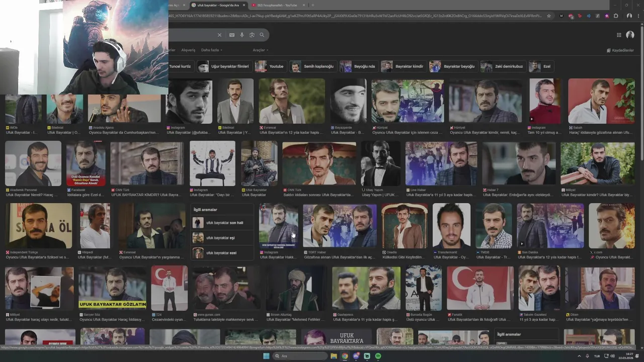
Task: Select the 'Zeki demirkubuz' chip
Action: pos(503,66)
